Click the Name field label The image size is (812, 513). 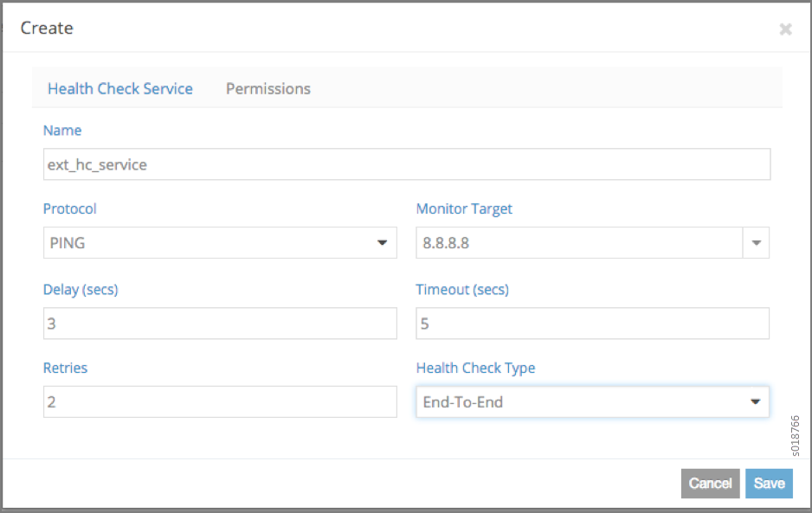(x=62, y=131)
